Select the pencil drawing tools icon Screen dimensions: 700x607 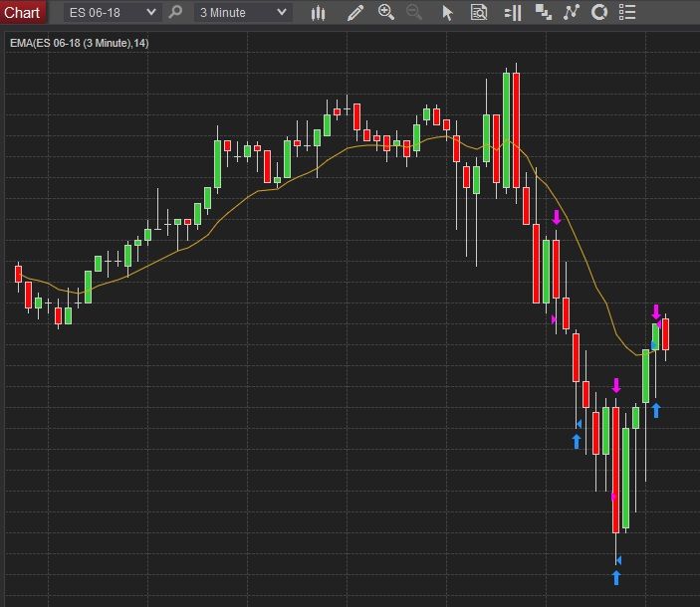[x=355, y=13]
